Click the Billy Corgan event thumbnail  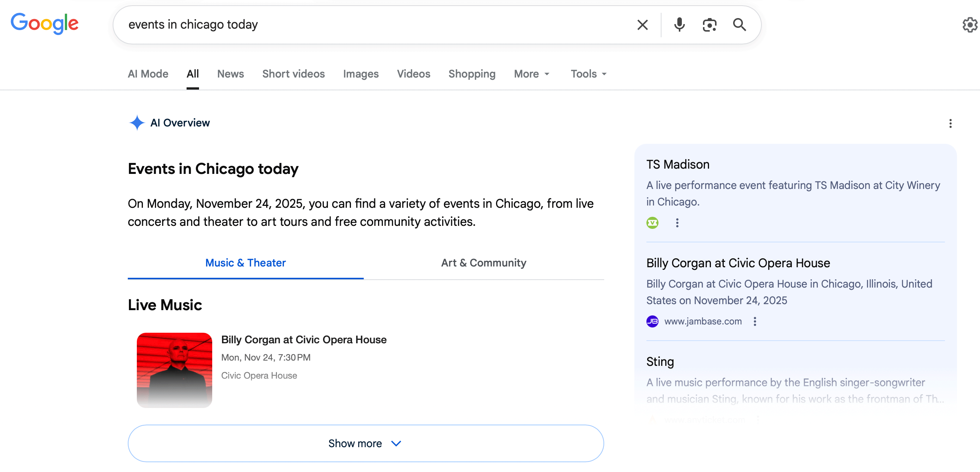click(174, 370)
